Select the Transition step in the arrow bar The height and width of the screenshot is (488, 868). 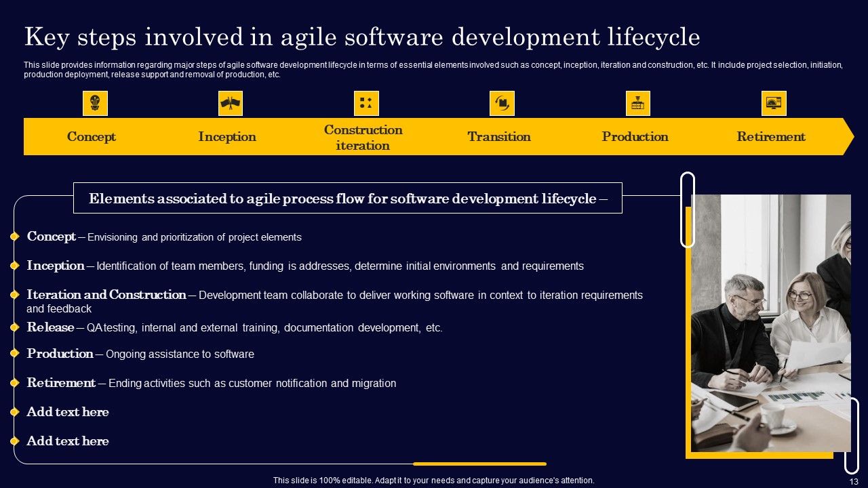click(499, 137)
